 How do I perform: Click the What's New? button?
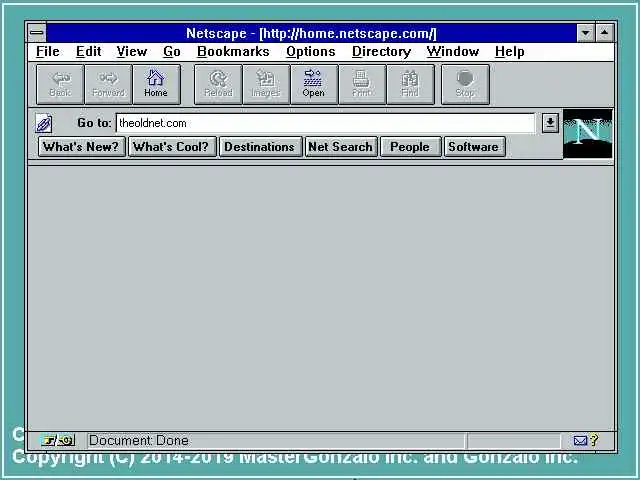pos(82,147)
